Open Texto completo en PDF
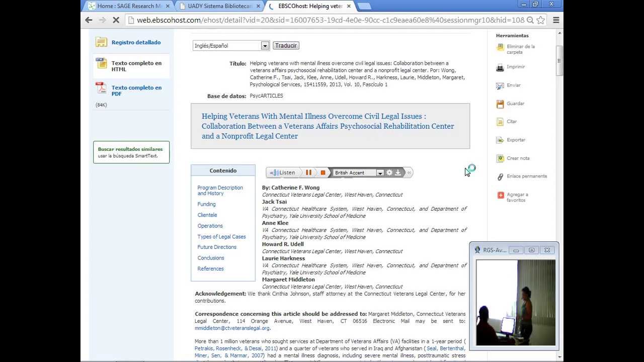This screenshot has width=644, height=362. [136, 90]
